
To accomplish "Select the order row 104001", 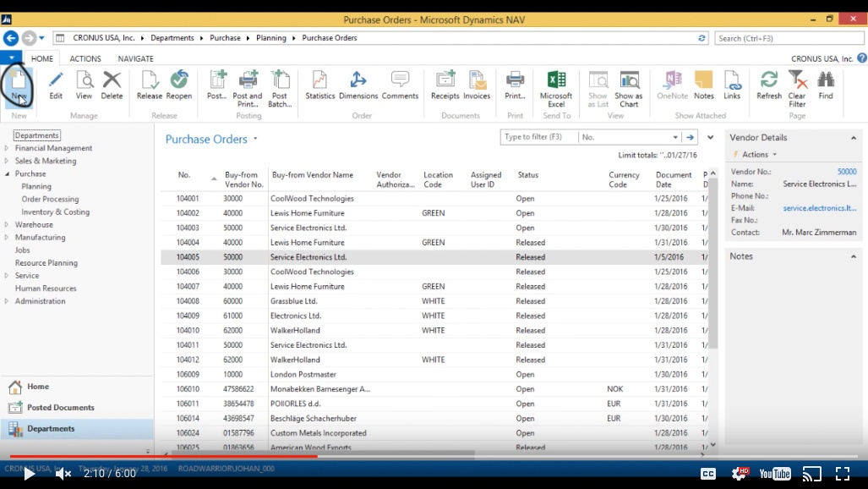I will click(434, 199).
